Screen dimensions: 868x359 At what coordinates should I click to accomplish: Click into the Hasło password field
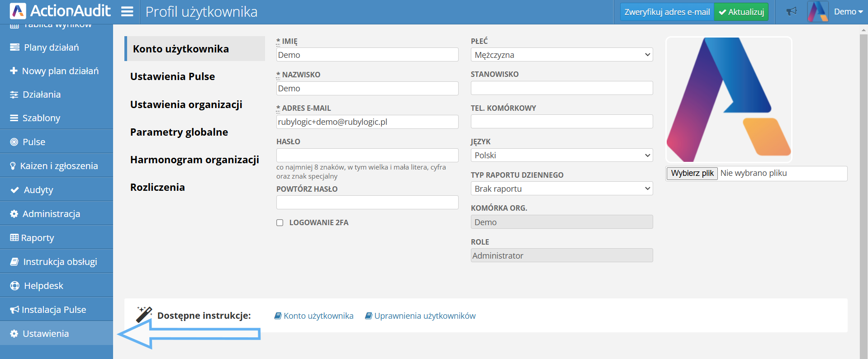point(367,155)
